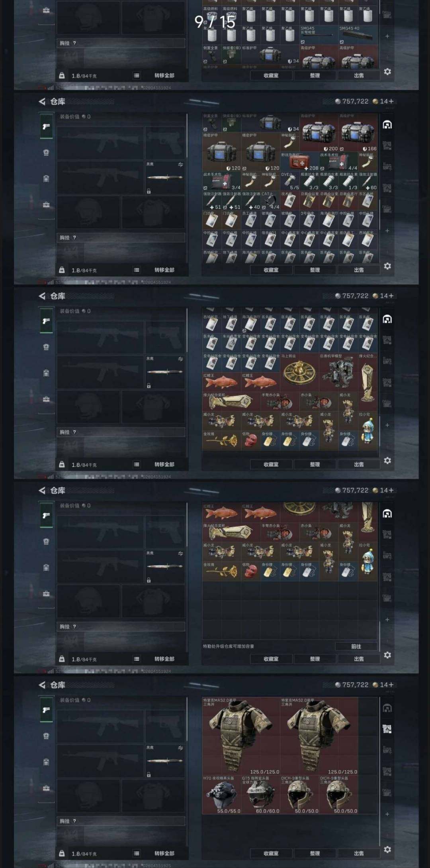
Task: Open the 收藏室 tab under the DICH-9 helmets
Action: pyautogui.click(x=271, y=853)
